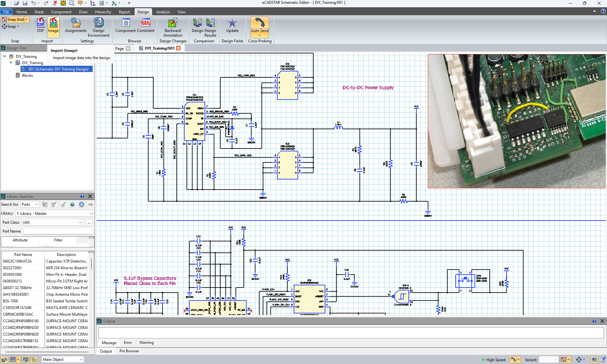Image resolution: width=607 pixels, height=364 pixels.
Task: Toggle cross probe phone icon in status bar
Action: [x=513, y=360]
